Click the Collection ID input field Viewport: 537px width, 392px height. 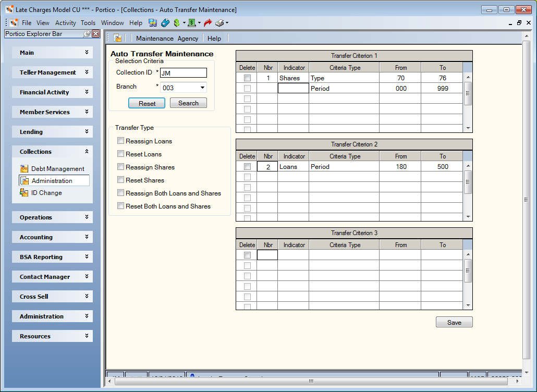click(x=184, y=73)
